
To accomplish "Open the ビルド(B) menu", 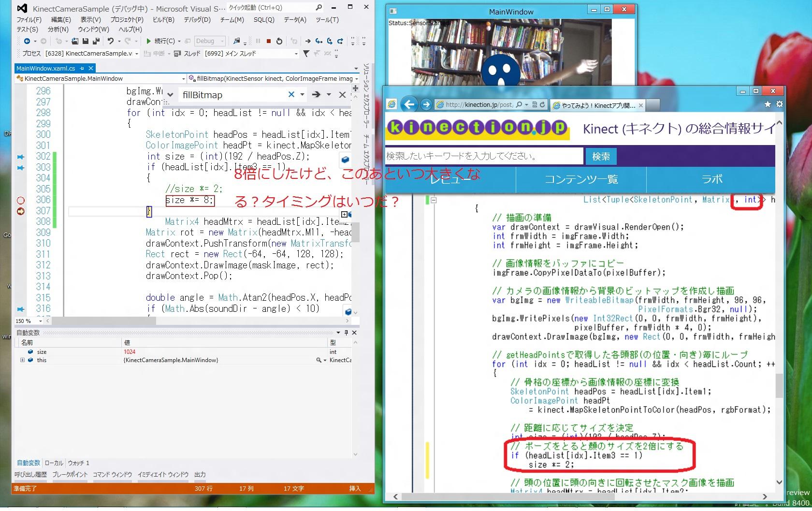I will 163,20.
